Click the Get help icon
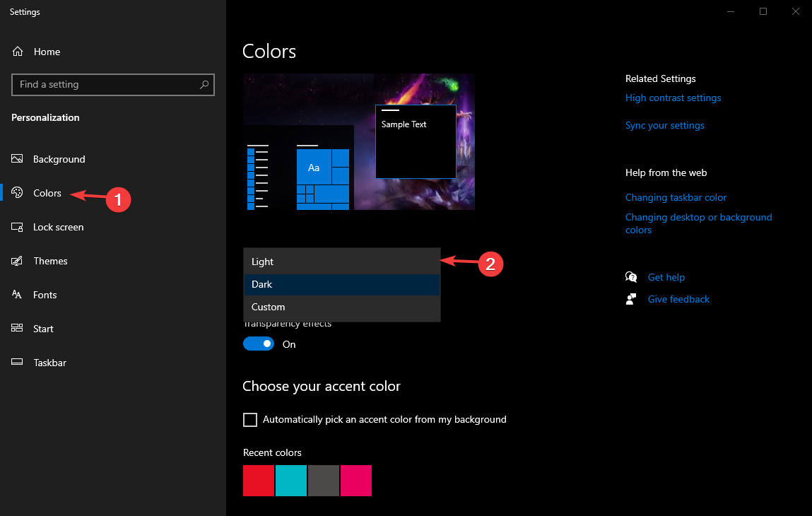The image size is (812, 516). pos(631,277)
